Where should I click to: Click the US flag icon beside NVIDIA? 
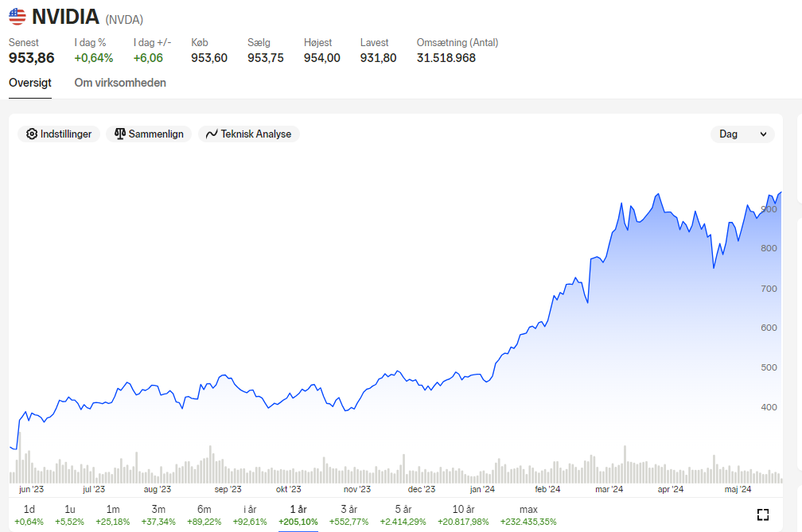[x=18, y=17]
